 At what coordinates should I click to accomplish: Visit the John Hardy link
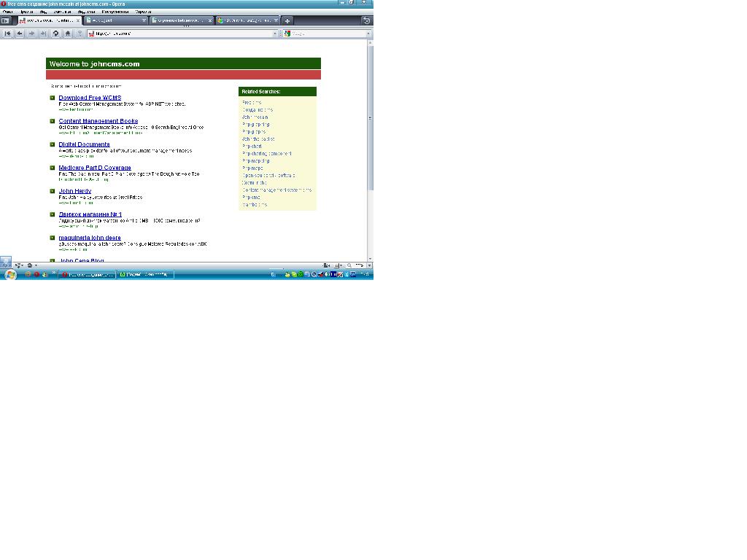click(75, 191)
